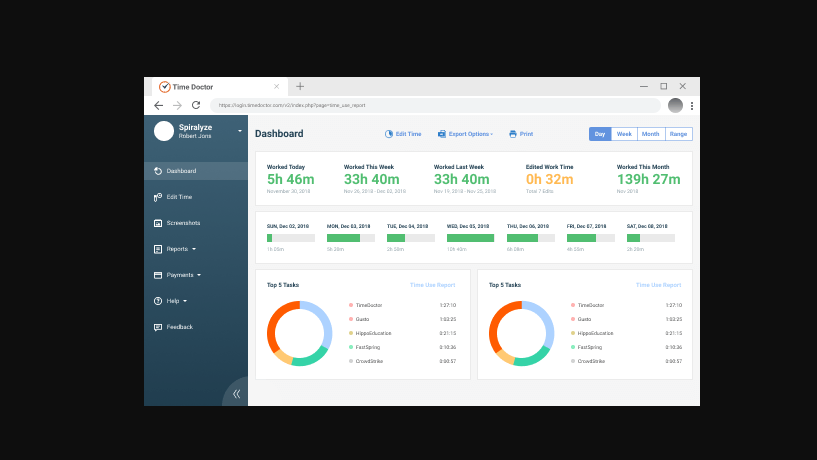Click the Print printer icon
Screen dimensions: 817x460
(x=513, y=134)
